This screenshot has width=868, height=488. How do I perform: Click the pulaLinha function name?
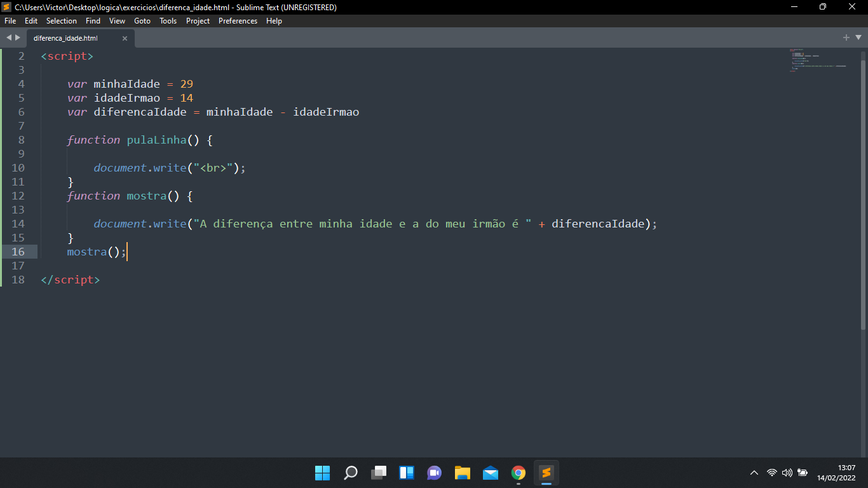(x=156, y=140)
